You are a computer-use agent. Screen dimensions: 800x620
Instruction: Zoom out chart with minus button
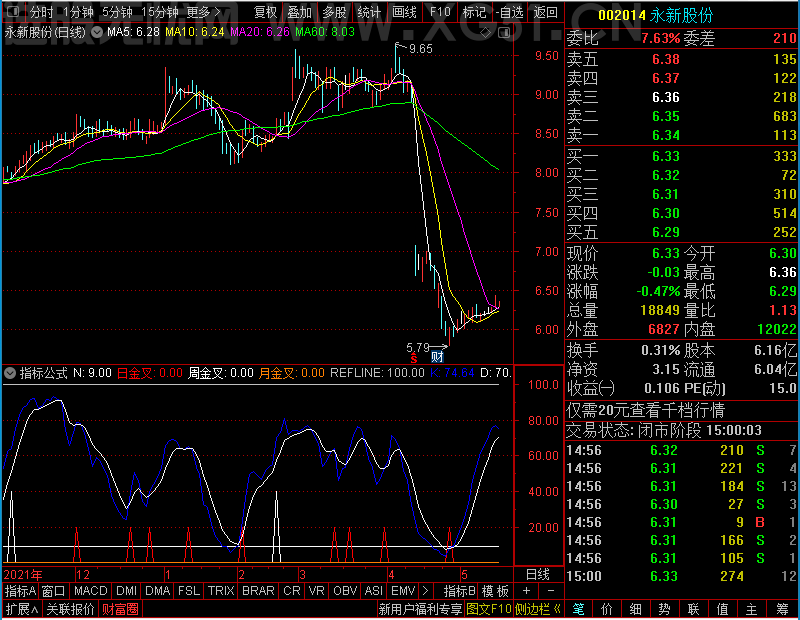coord(551,590)
